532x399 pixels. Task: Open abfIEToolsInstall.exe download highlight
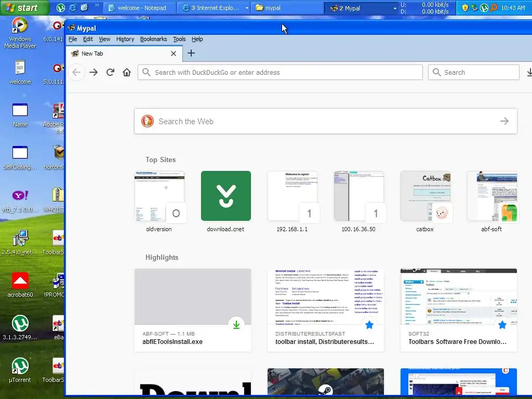coord(193,310)
